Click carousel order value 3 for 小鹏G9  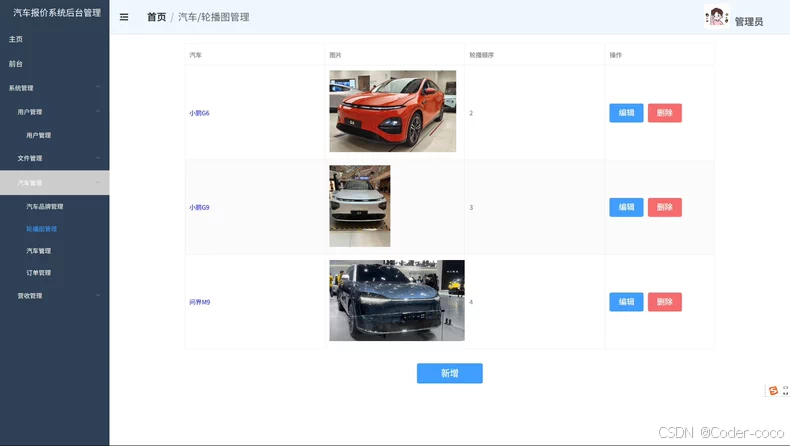click(471, 207)
